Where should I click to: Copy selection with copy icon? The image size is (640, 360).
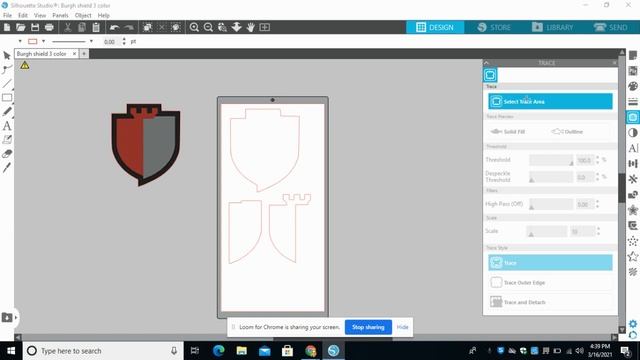(x=82, y=27)
